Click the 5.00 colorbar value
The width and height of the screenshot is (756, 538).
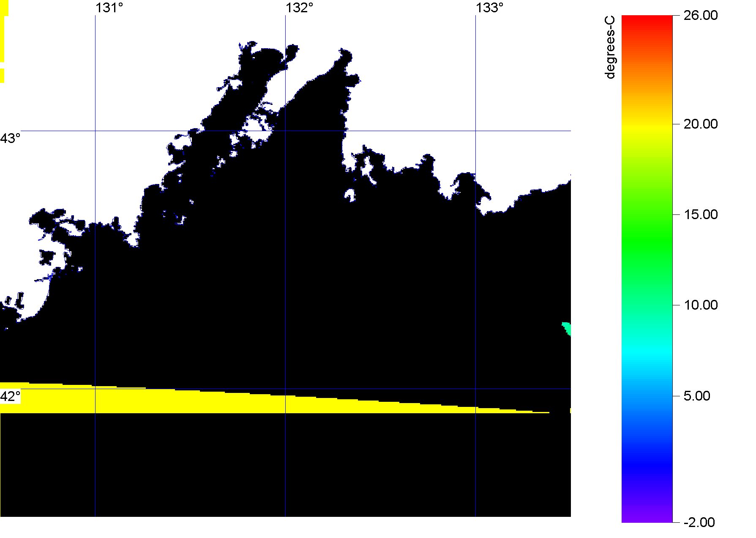(x=697, y=396)
